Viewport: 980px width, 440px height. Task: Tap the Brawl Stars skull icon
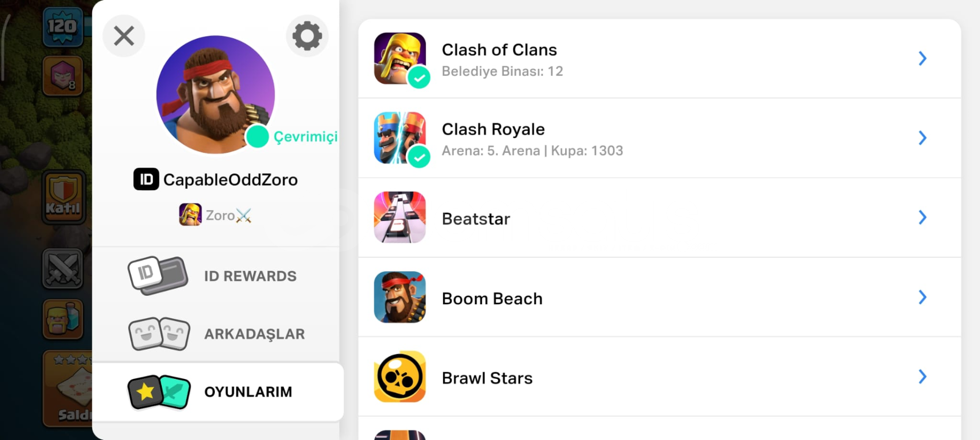(400, 376)
